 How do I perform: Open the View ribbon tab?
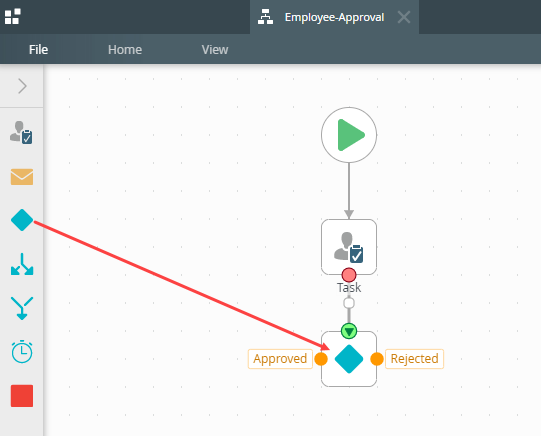(215, 50)
